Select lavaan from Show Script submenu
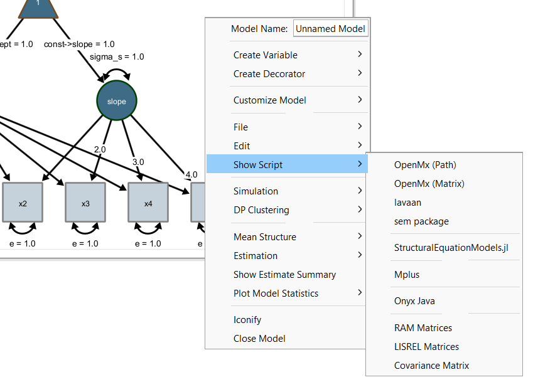The image size is (560, 392). pos(407,203)
